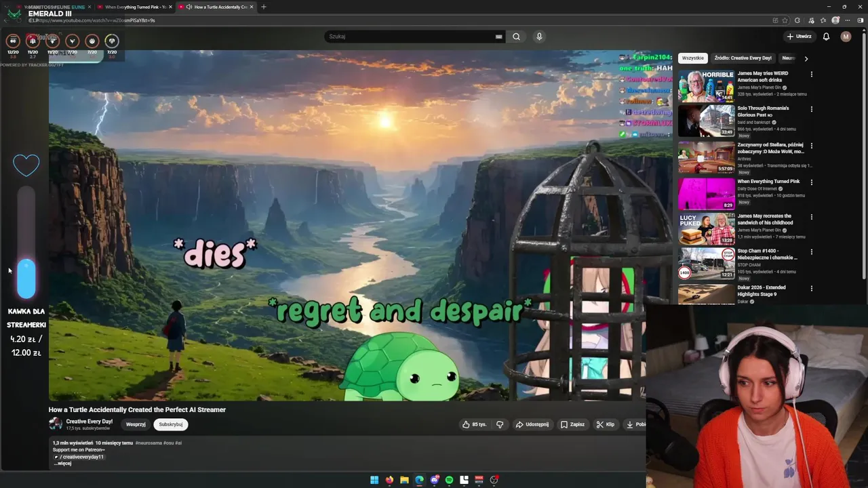This screenshot has height=488, width=868.
Task: Open File Explorer from the taskbar
Action: 404,480
